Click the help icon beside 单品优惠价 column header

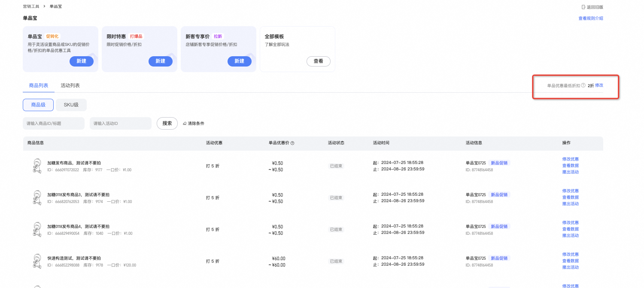click(x=292, y=143)
